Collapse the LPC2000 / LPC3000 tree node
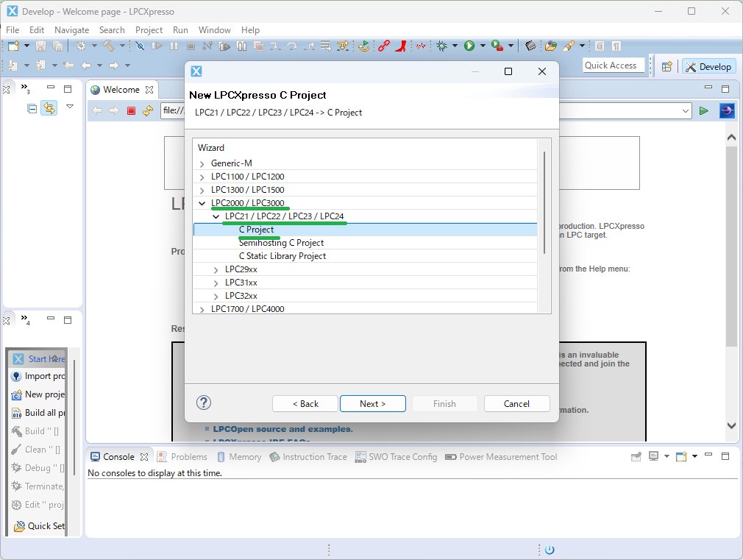This screenshot has height=560, width=743. pos(202,203)
